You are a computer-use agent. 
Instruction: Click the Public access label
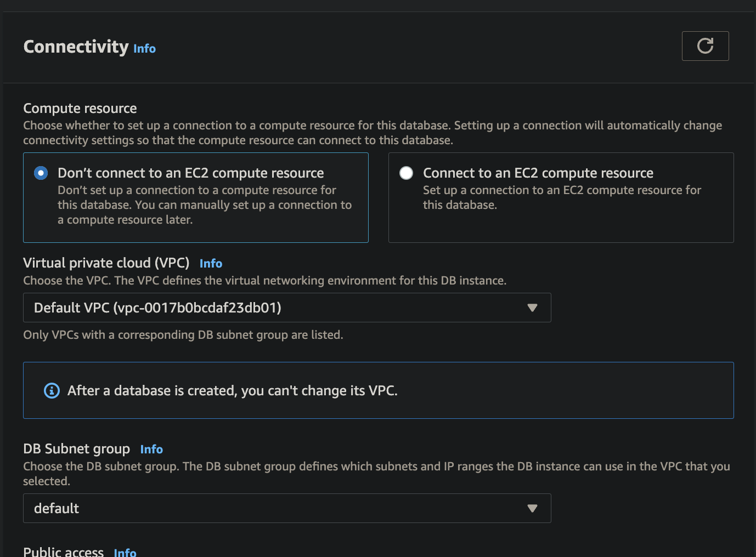(x=64, y=552)
